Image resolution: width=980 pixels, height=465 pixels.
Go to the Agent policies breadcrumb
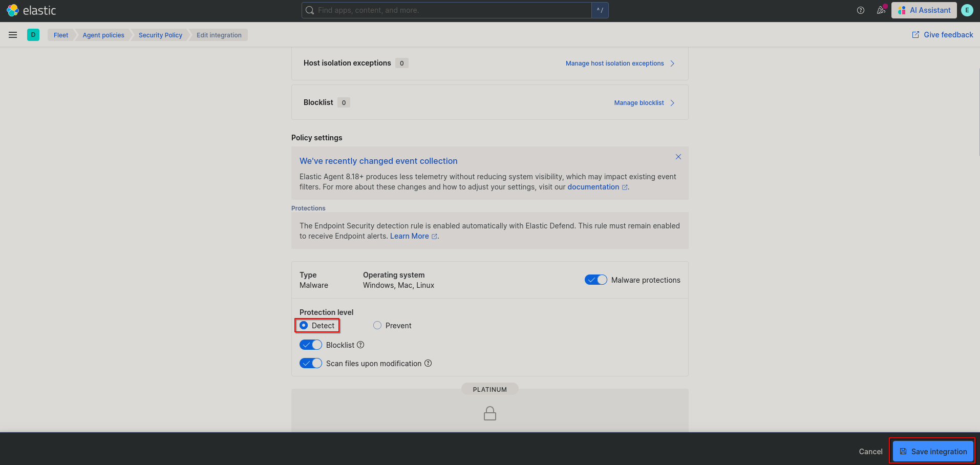[103, 35]
